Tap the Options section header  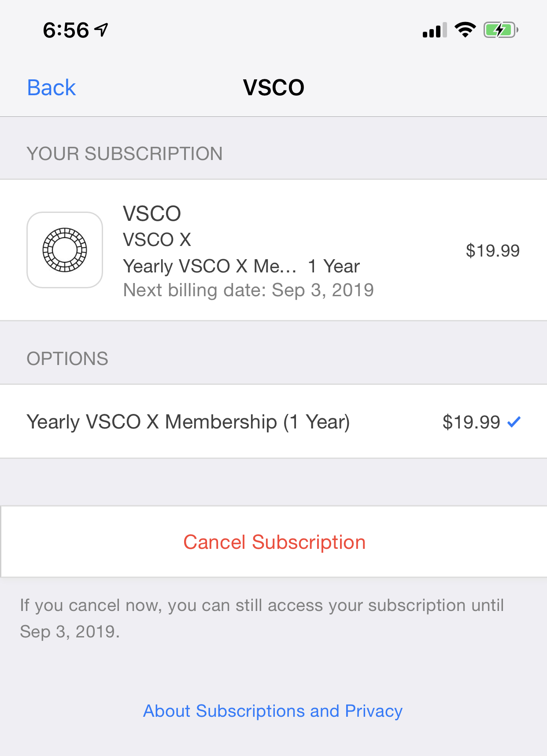click(67, 359)
